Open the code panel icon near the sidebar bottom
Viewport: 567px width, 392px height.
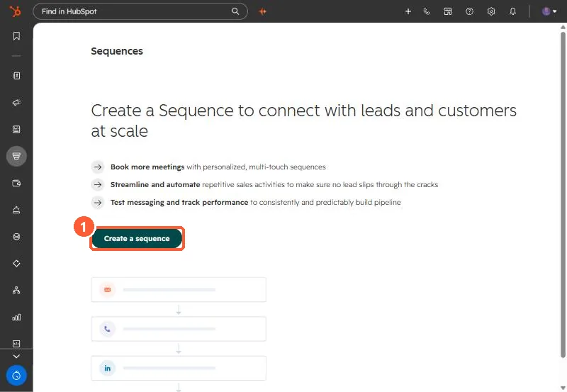click(x=16, y=344)
